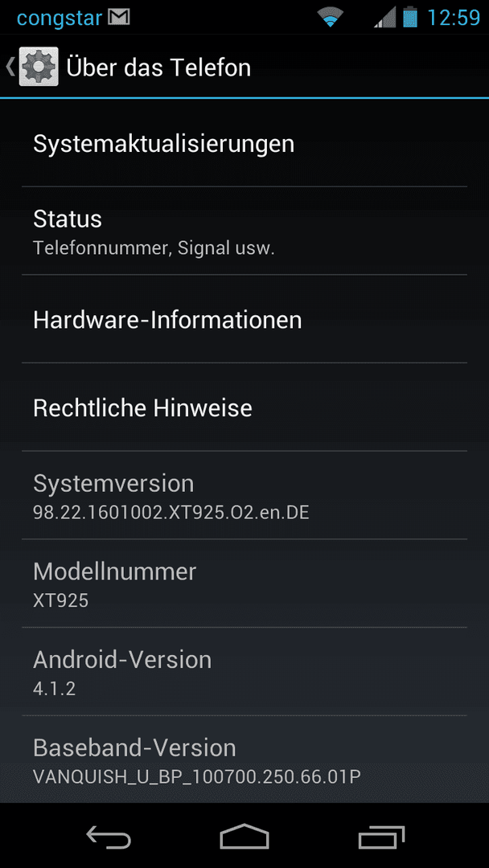Select the Modellnummer XT925 entry
Screen dimensions: 489x868
[244, 583]
